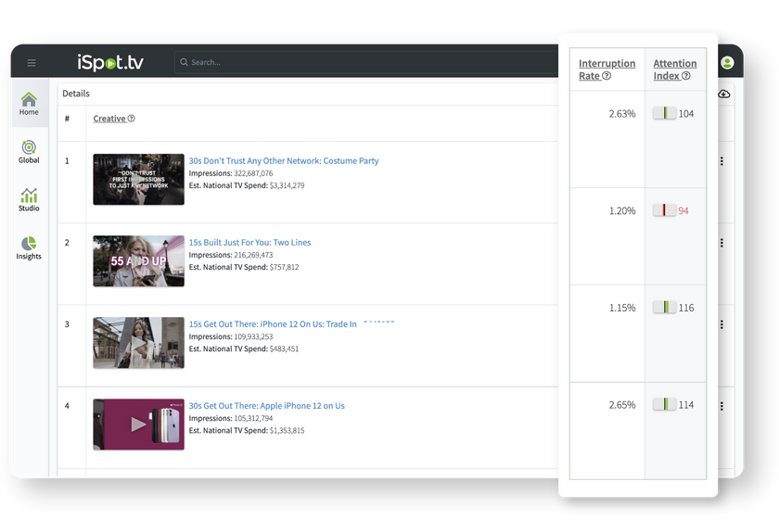The height and width of the screenshot is (532, 779).
Task: Open three-dot menu for row 1
Action: [722, 161]
